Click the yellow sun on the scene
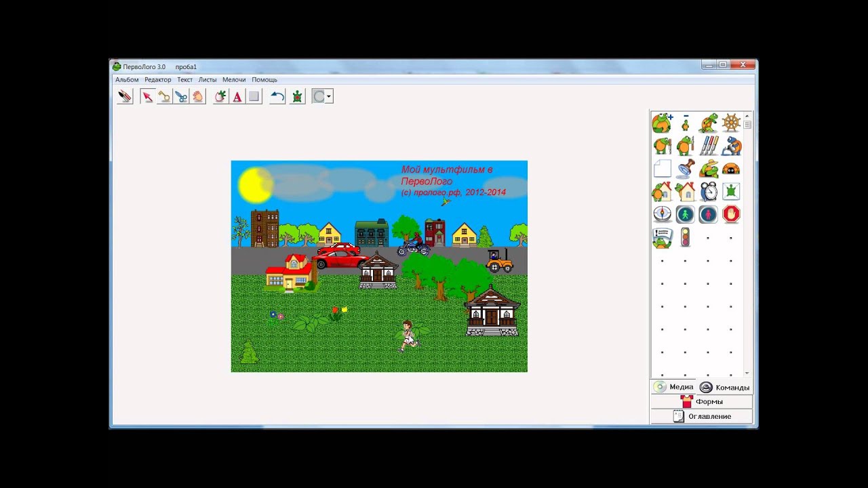The image size is (868, 488). (x=255, y=184)
